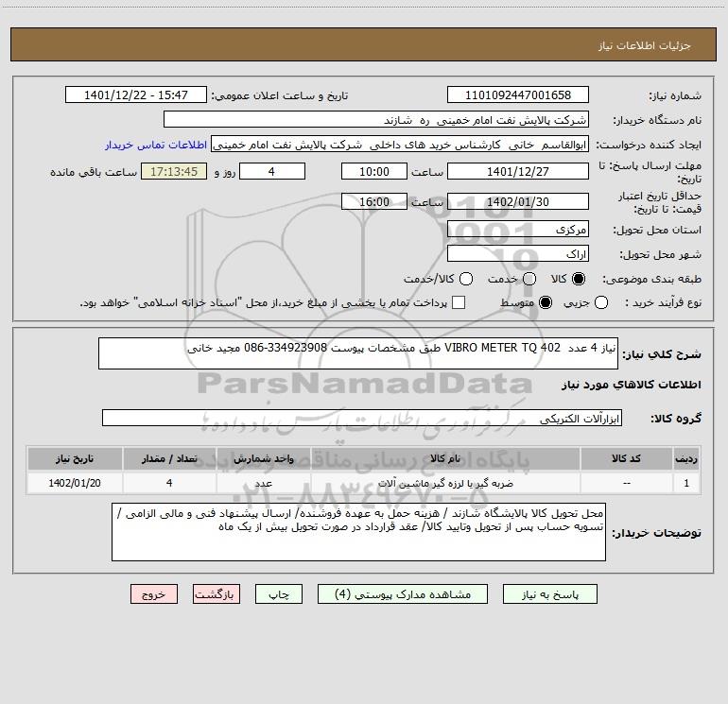The width and height of the screenshot is (728, 704).
Task: Click the پاسخ به نیاز button
Action: (549, 594)
